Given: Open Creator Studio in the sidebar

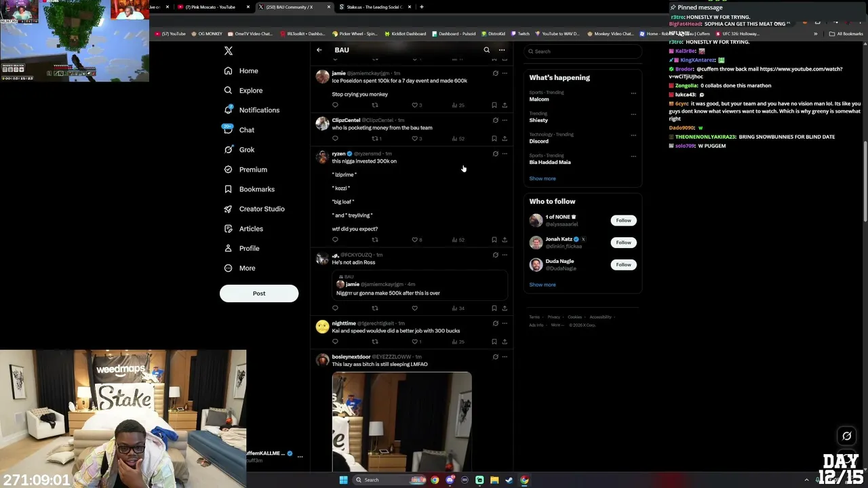Looking at the screenshot, I should tap(254, 209).
